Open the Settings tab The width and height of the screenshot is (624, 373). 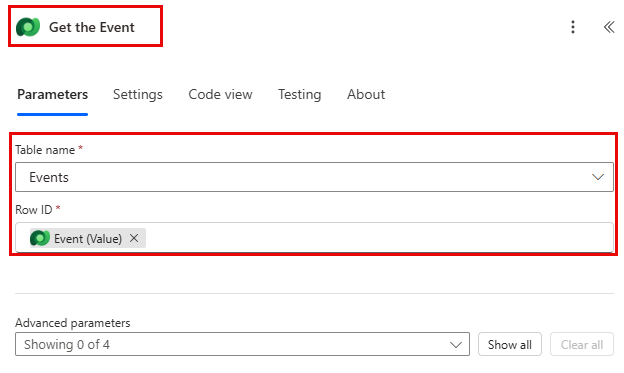tap(138, 94)
